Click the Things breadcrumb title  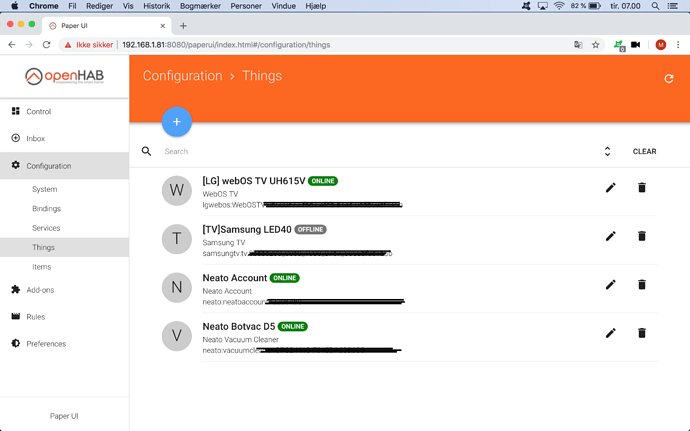[262, 76]
